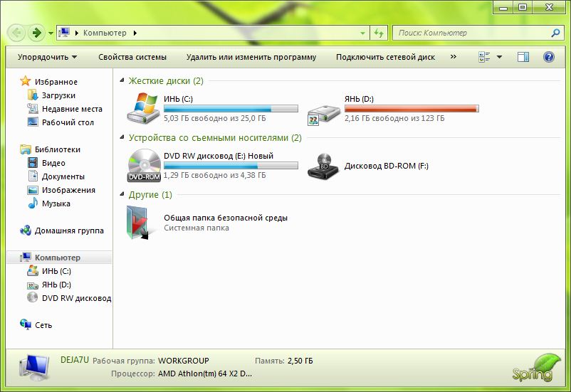Open the ИНЬ (C:) drive icon
Image resolution: width=571 pixels, height=392 pixels.
click(144, 108)
